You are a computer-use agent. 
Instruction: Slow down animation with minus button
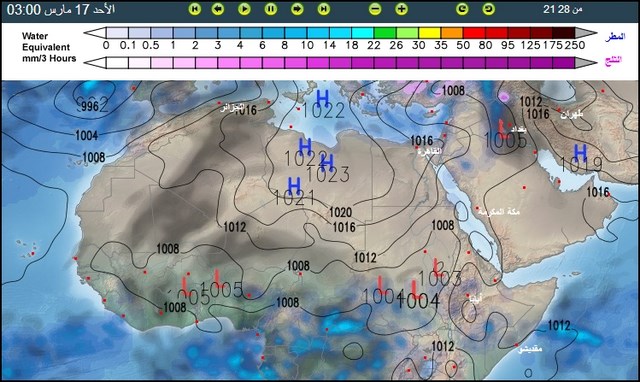click(375, 9)
